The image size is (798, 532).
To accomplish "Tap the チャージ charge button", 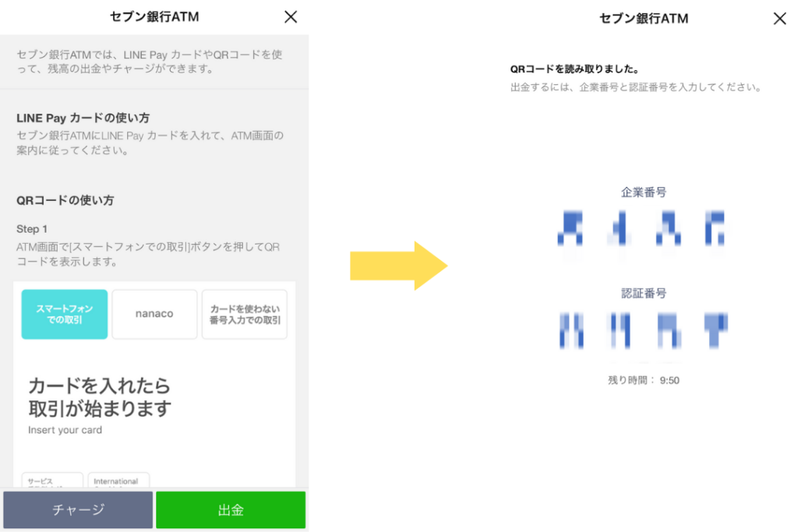I will (78, 509).
